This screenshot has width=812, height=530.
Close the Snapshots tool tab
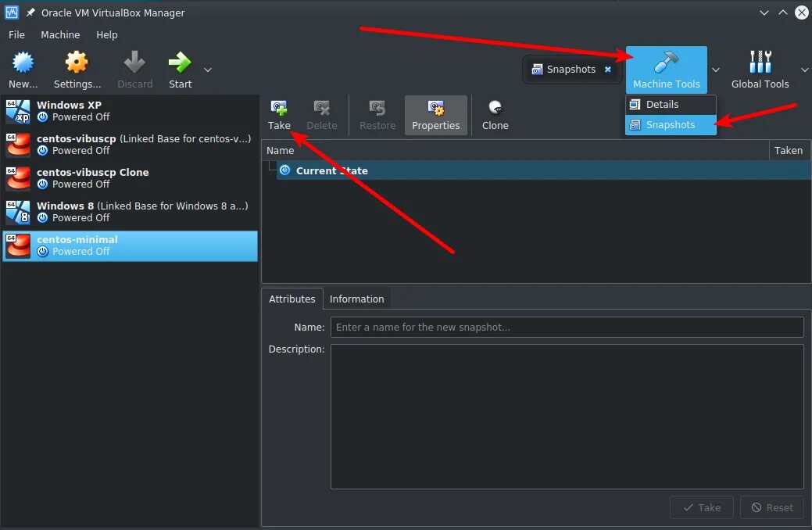click(608, 69)
